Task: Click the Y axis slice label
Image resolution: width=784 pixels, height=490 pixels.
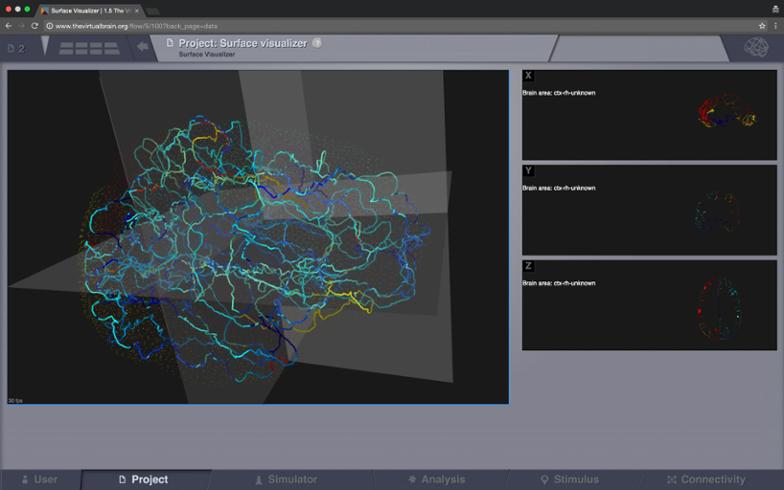Action: click(x=528, y=171)
